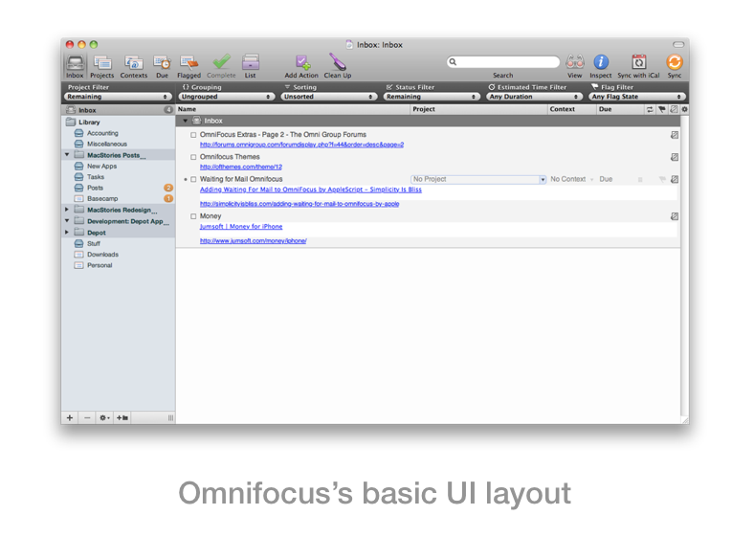Open simplicityisbliss.com URL link
The height and width of the screenshot is (560, 754).
tap(299, 204)
